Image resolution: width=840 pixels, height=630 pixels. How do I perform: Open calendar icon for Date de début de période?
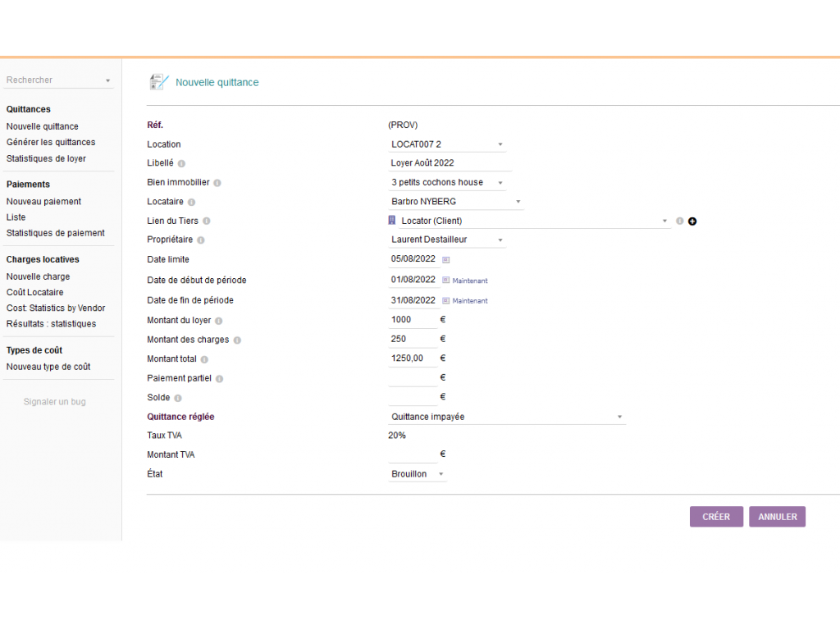point(446,280)
